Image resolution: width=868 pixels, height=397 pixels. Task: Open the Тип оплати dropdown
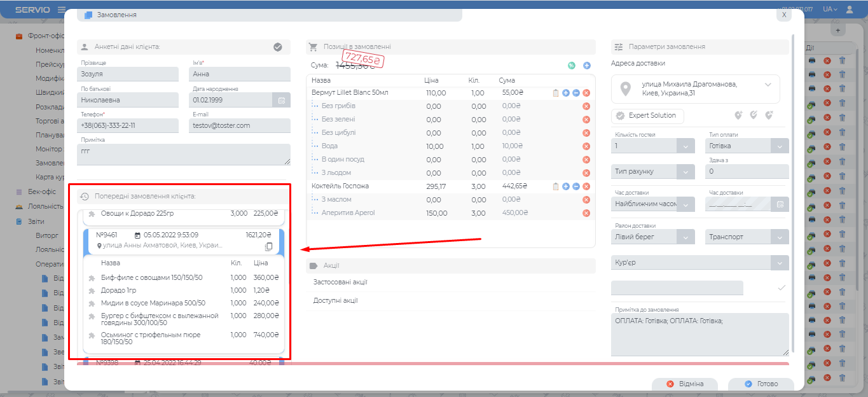(x=780, y=146)
